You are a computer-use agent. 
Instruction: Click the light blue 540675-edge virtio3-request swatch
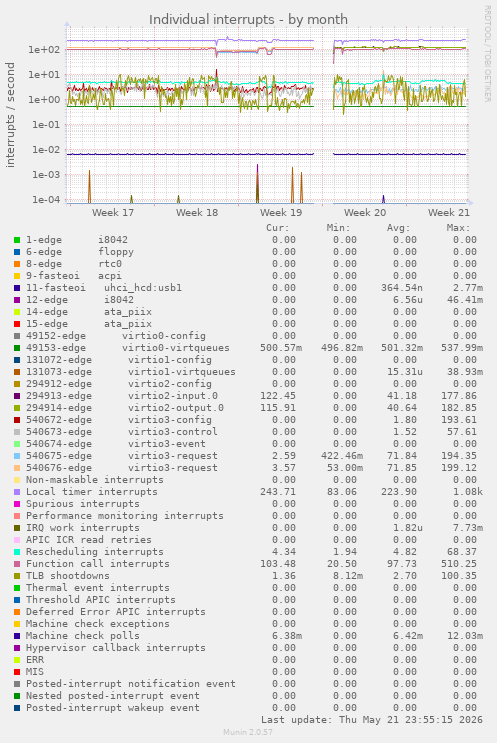[x=17, y=456]
